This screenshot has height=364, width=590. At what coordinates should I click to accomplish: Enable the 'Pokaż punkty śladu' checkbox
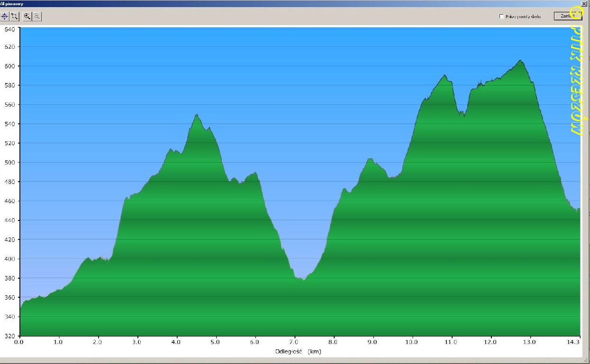[502, 17]
